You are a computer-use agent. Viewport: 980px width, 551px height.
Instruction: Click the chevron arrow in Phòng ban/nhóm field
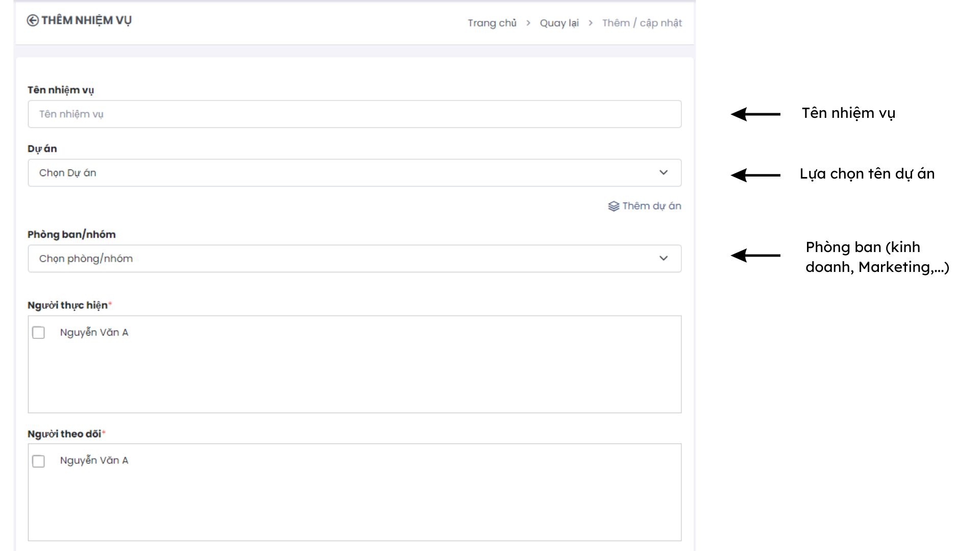point(663,258)
